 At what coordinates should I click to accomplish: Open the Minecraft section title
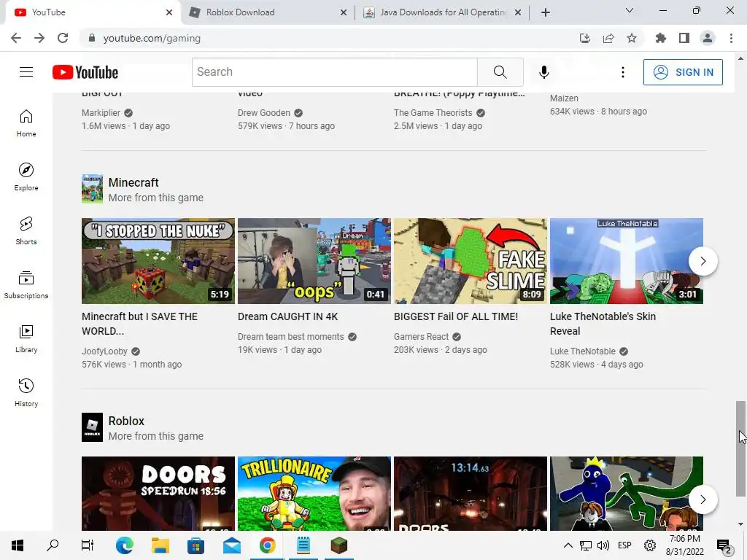[x=133, y=182]
